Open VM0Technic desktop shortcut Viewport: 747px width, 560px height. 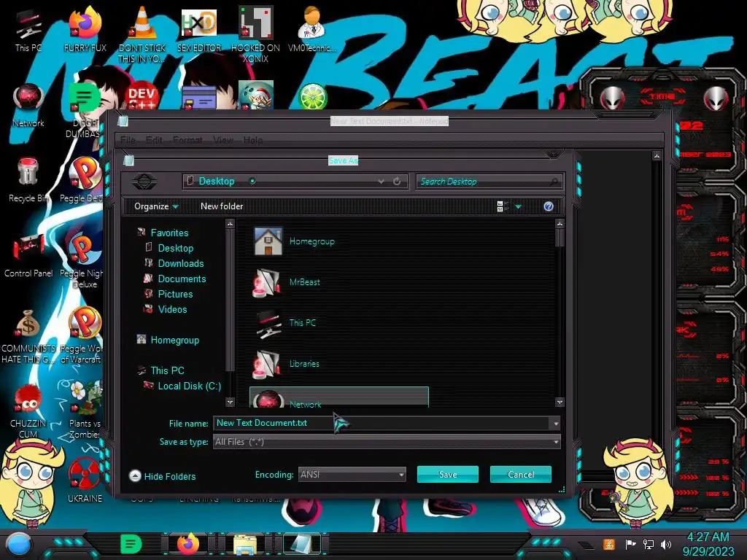point(312,29)
